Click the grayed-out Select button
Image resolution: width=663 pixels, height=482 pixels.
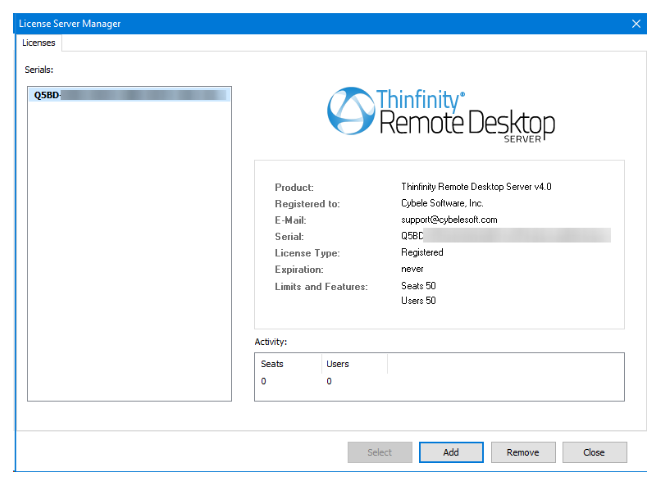380,452
